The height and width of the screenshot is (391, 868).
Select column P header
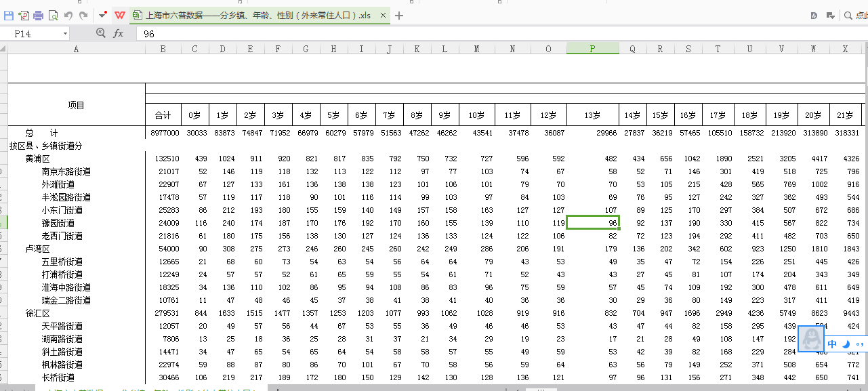592,49
